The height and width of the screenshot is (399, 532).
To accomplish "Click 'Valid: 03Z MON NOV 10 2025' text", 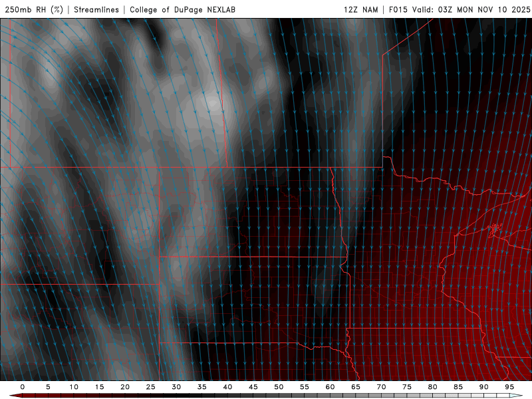I will tap(471, 9).
